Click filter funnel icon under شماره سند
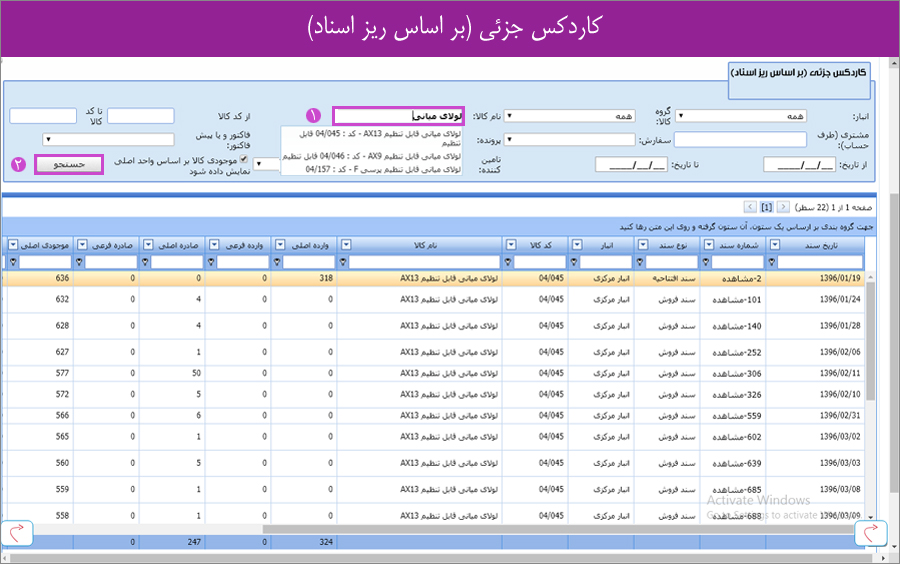The height and width of the screenshot is (564, 900). (x=705, y=262)
